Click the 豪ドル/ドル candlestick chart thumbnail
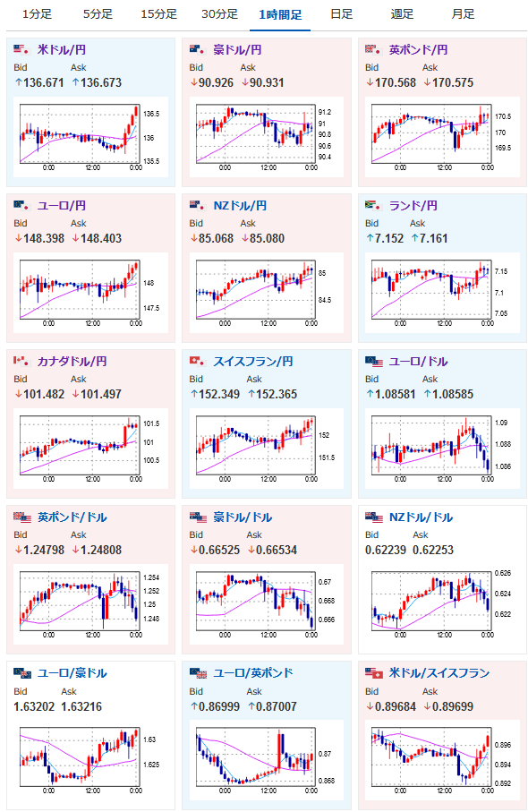The height and width of the screenshot is (812, 528). click(262, 603)
